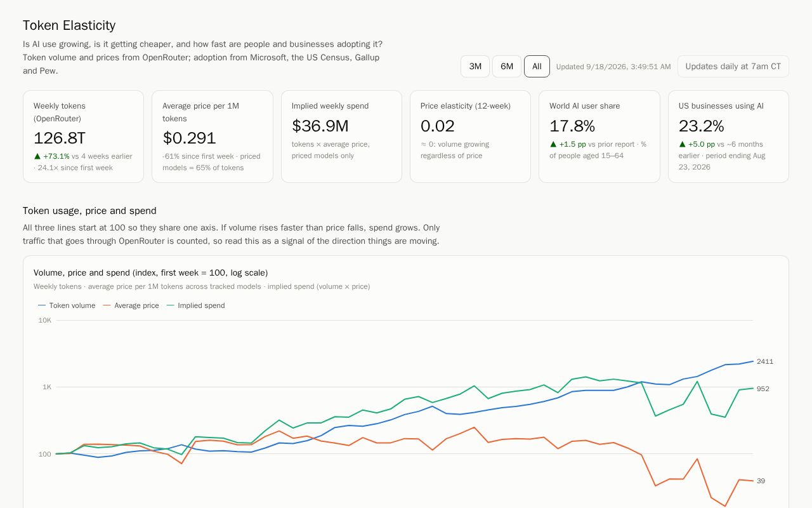Click the "2411" end label of the blue line

(765, 361)
